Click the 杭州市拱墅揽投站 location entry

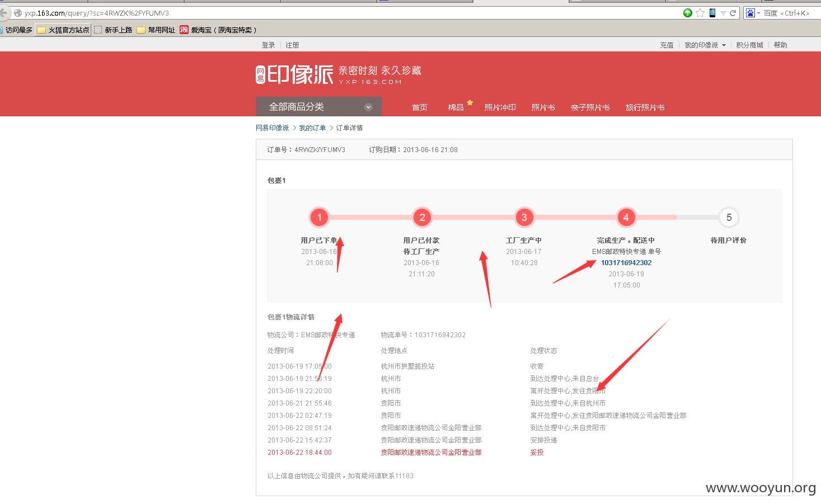coord(407,366)
